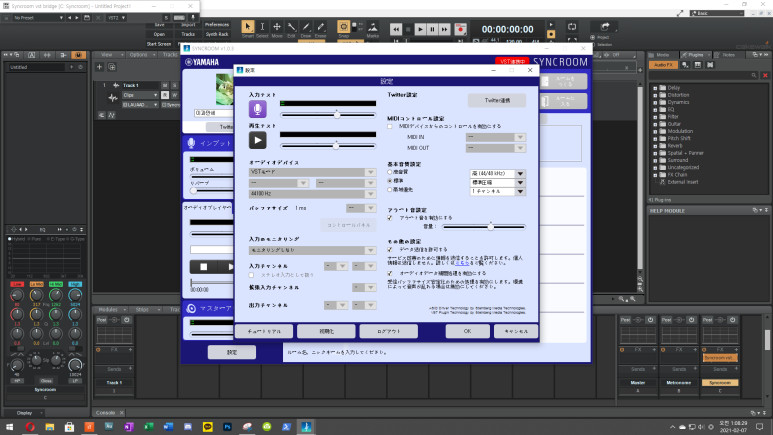Open Photoshop from the taskbar
This screenshot has width=773, height=435.
[x=227, y=427]
